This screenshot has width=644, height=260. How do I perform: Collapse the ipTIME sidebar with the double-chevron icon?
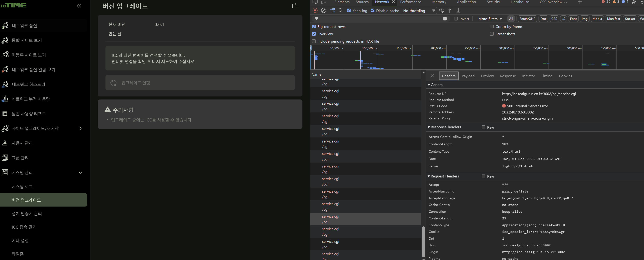[x=79, y=6]
